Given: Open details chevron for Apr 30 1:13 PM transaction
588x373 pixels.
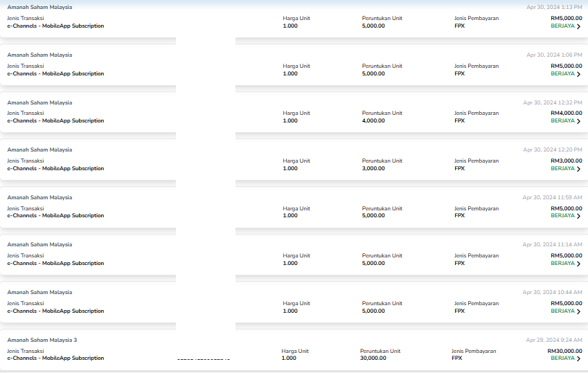Looking at the screenshot, I should [x=578, y=26].
